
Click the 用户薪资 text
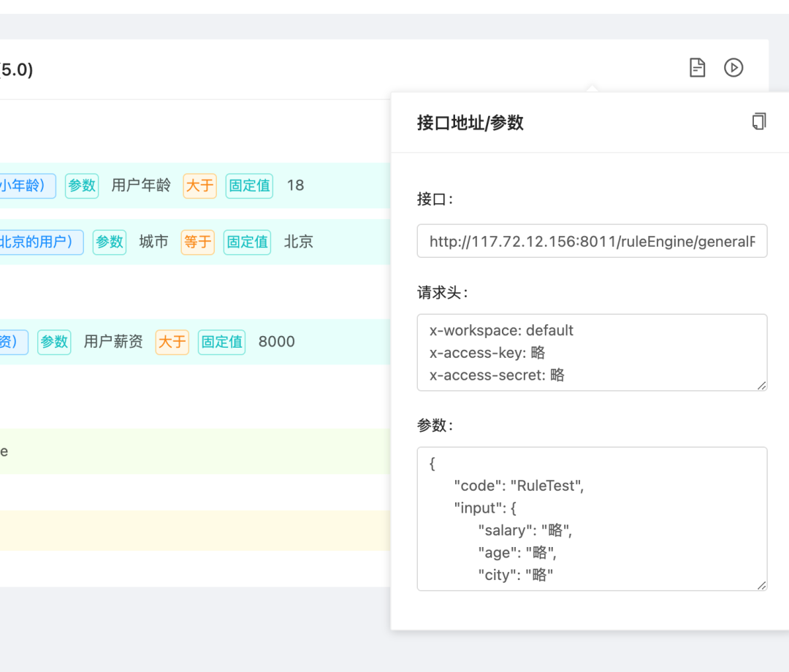[x=113, y=342]
